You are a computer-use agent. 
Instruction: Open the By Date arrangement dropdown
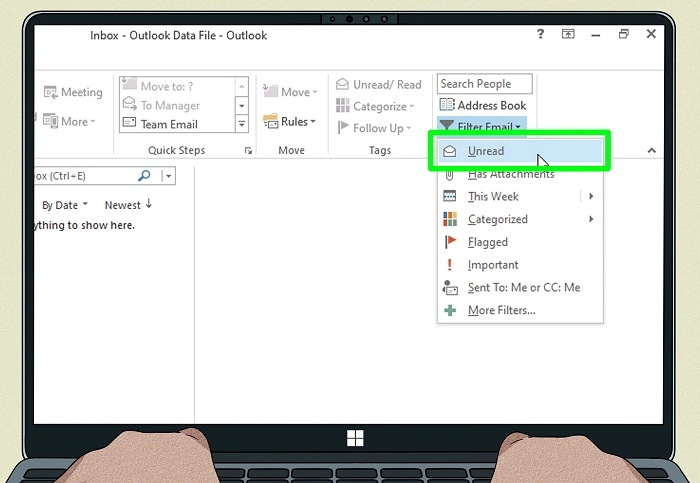tap(65, 205)
